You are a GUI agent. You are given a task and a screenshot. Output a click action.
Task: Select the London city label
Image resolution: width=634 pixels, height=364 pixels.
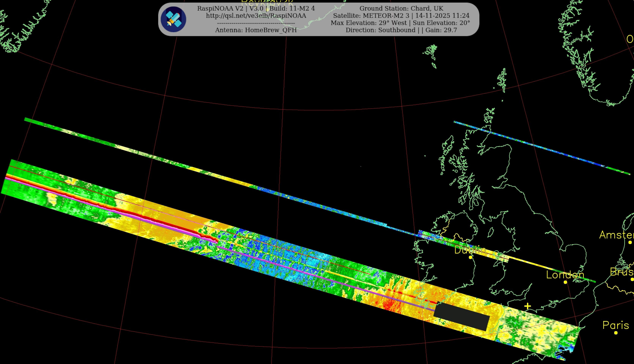(565, 275)
